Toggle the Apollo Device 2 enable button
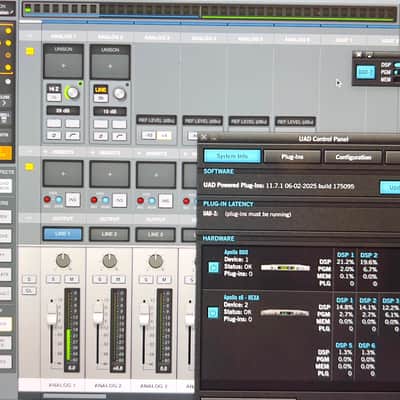The image size is (400, 400). 213,313
